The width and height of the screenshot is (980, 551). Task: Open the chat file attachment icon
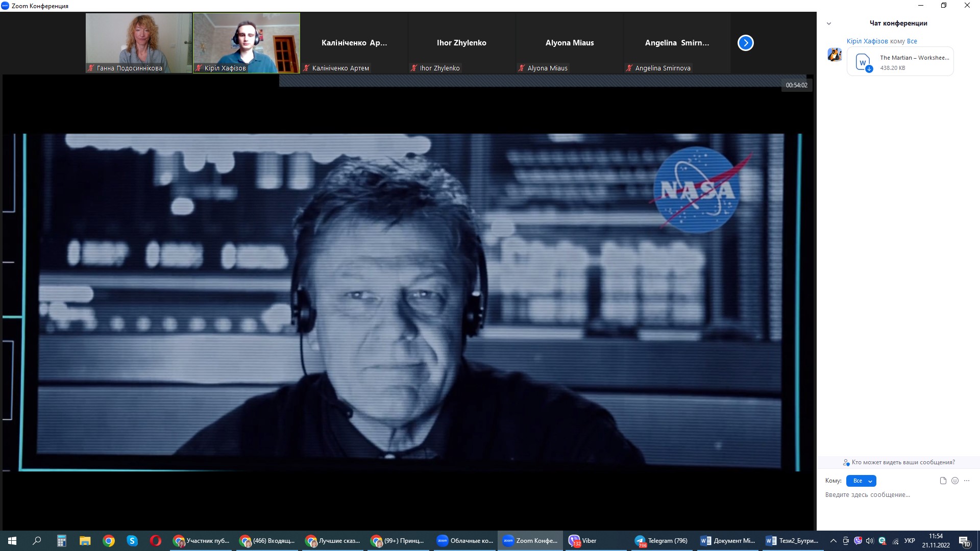(943, 481)
